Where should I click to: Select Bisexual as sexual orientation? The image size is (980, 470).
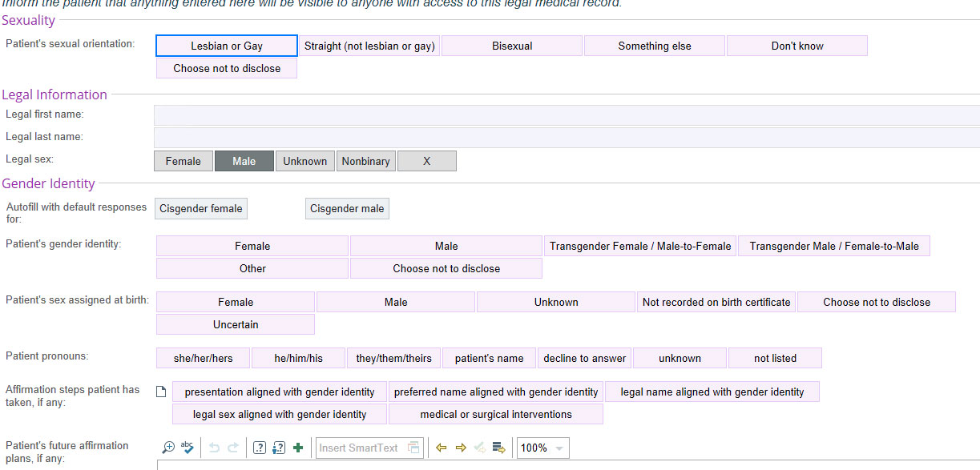click(512, 46)
